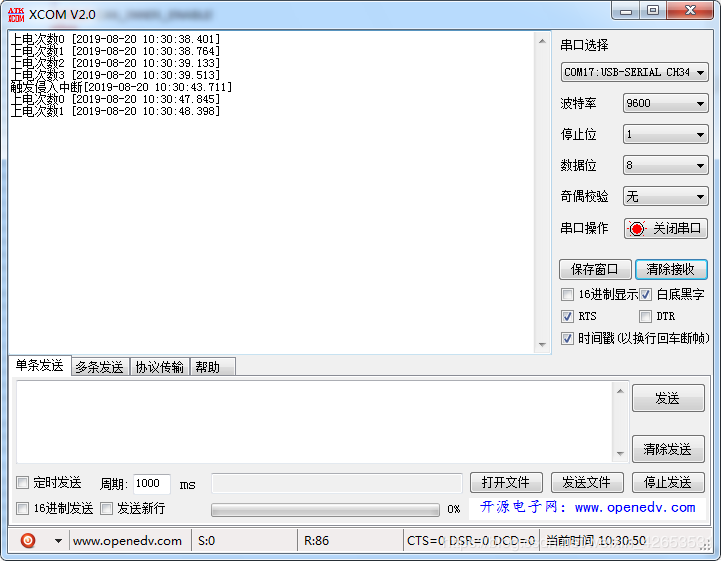Clear received data with 清除接收
Image resolution: width=721 pixels, height=561 pixels.
tap(671, 269)
